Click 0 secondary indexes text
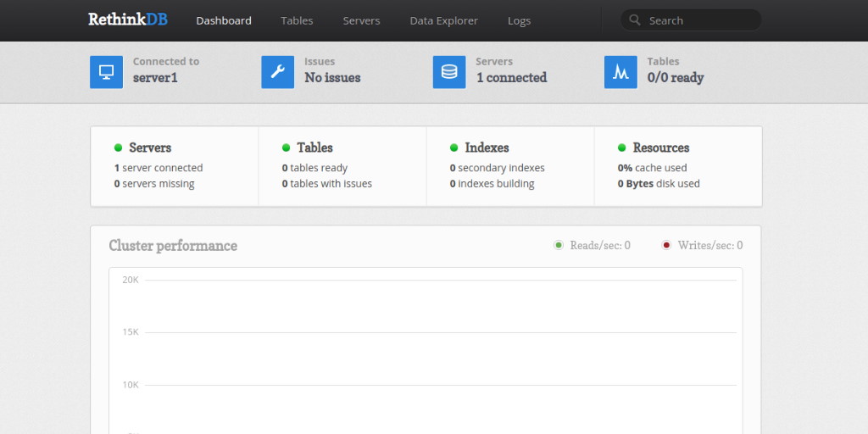 pyautogui.click(x=497, y=168)
